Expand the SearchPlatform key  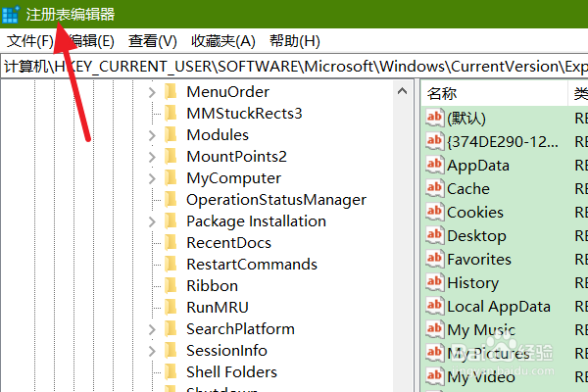point(152,329)
